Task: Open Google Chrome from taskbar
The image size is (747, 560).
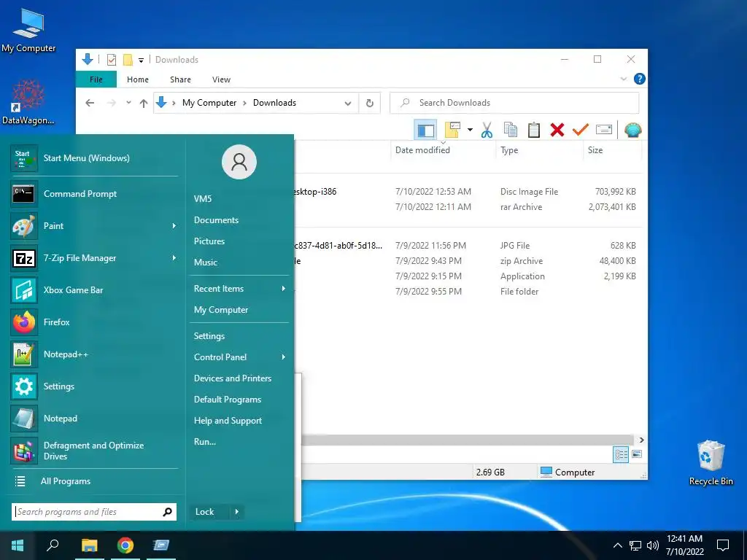Action: click(x=125, y=545)
